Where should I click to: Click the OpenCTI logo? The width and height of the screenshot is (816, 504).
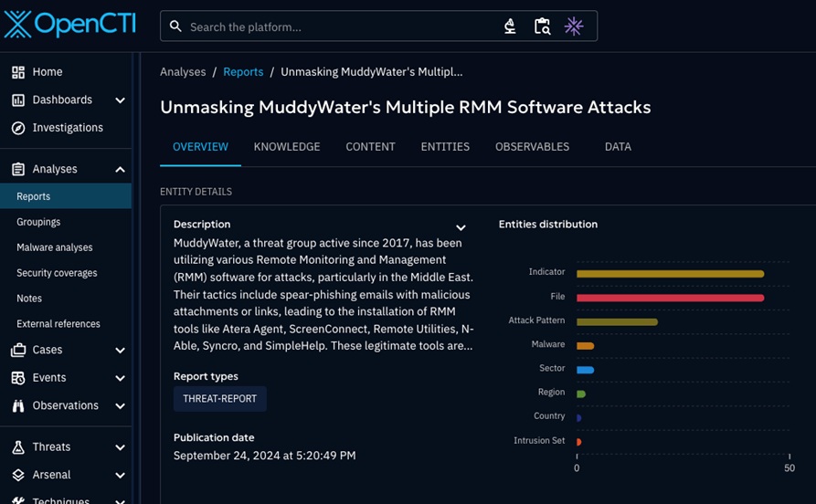tap(69, 25)
